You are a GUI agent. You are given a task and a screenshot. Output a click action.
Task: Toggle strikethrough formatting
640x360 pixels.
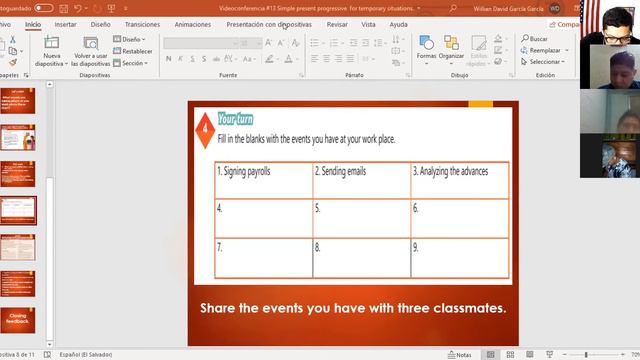click(x=216, y=59)
